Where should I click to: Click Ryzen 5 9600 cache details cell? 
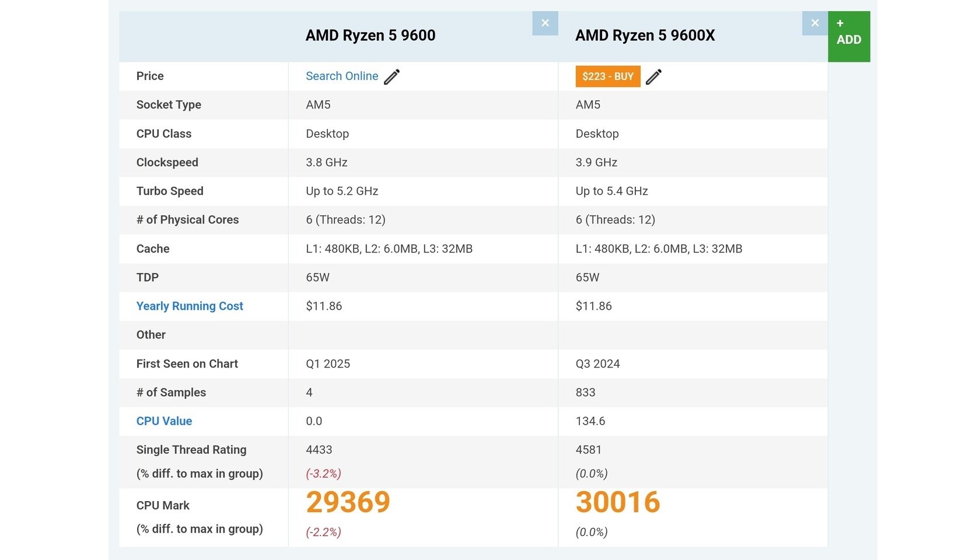[389, 249]
